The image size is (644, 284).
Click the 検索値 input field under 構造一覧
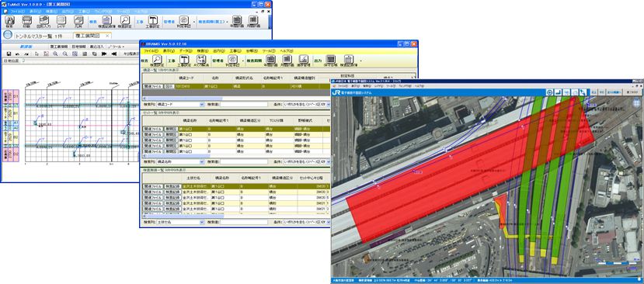click(244, 105)
